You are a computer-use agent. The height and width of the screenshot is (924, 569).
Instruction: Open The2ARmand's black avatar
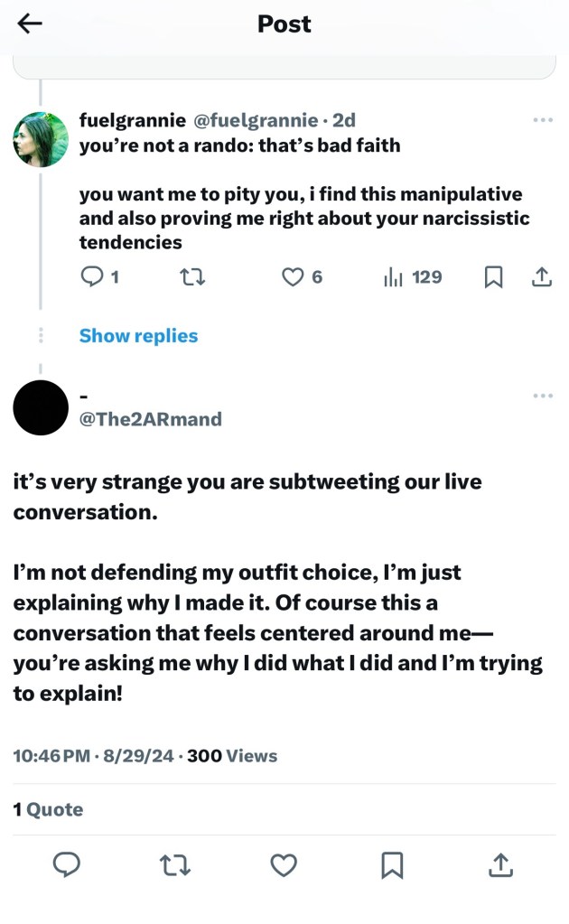coord(41,407)
